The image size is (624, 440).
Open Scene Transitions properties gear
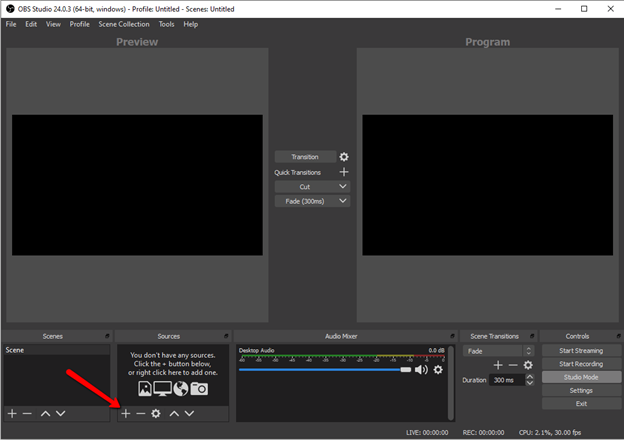coord(528,365)
